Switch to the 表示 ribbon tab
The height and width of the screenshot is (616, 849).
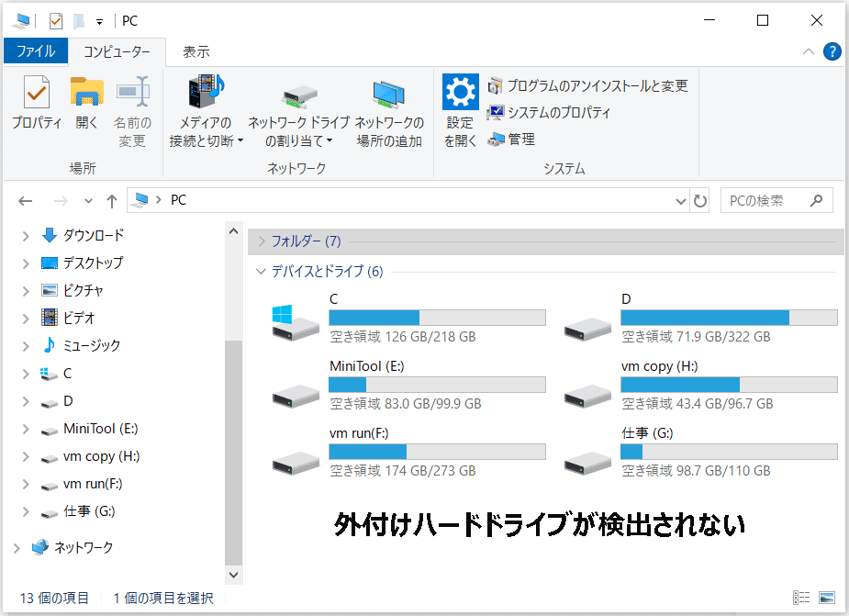(195, 51)
